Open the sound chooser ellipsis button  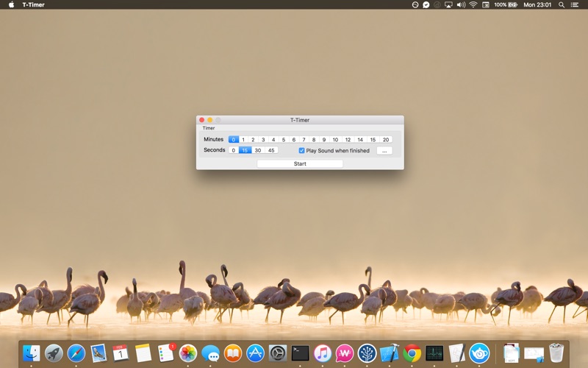click(384, 150)
